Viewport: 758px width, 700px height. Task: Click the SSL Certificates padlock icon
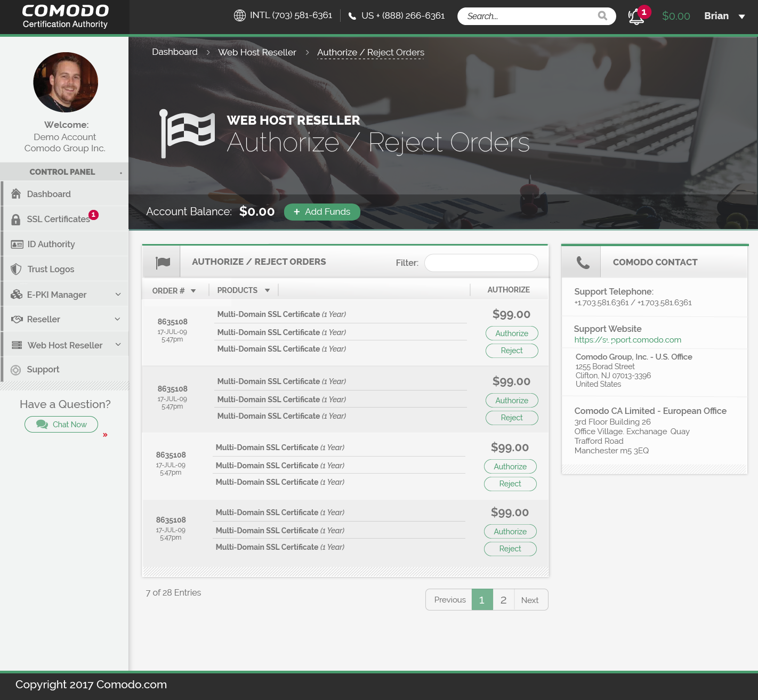(16, 219)
